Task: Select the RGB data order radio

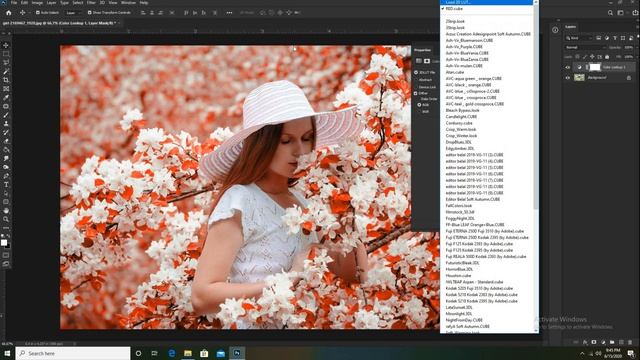Action: click(x=419, y=105)
